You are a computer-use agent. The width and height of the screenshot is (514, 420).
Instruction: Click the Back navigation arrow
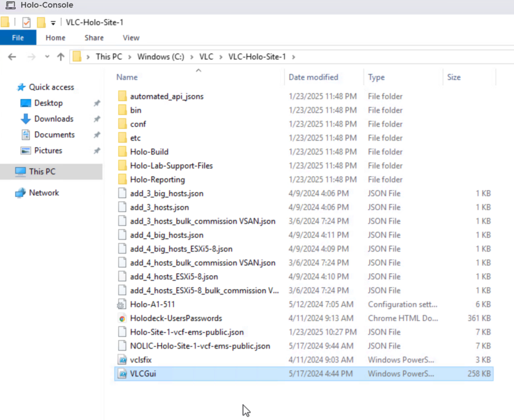pyautogui.click(x=12, y=57)
